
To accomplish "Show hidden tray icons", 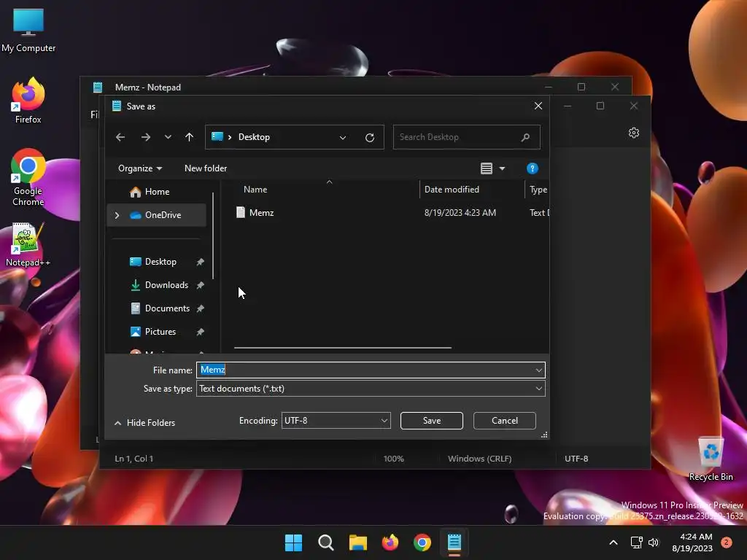I will [614, 542].
